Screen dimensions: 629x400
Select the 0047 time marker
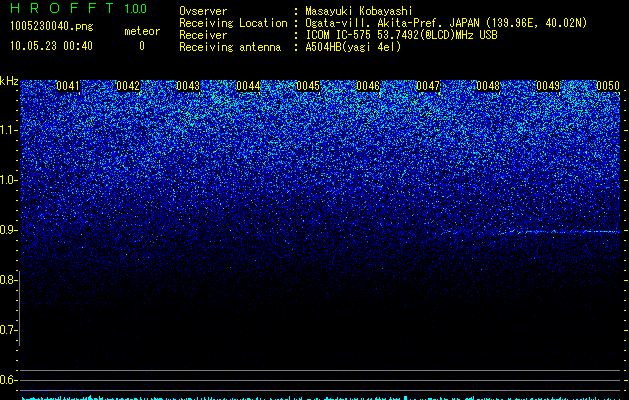[428, 86]
